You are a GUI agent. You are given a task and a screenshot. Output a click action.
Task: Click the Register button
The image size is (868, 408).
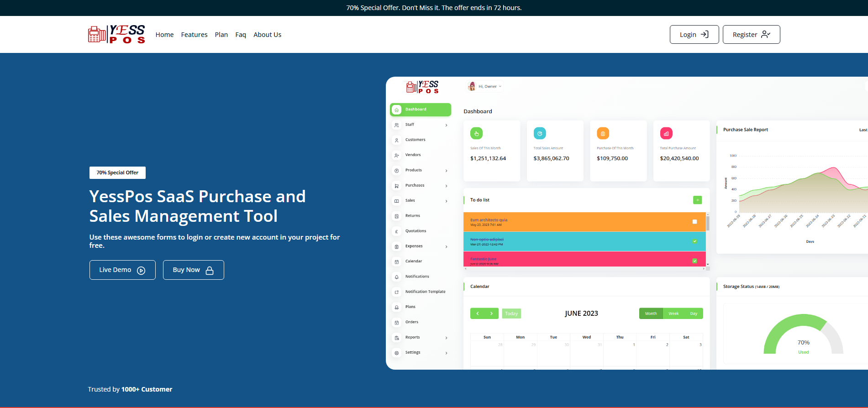point(751,35)
